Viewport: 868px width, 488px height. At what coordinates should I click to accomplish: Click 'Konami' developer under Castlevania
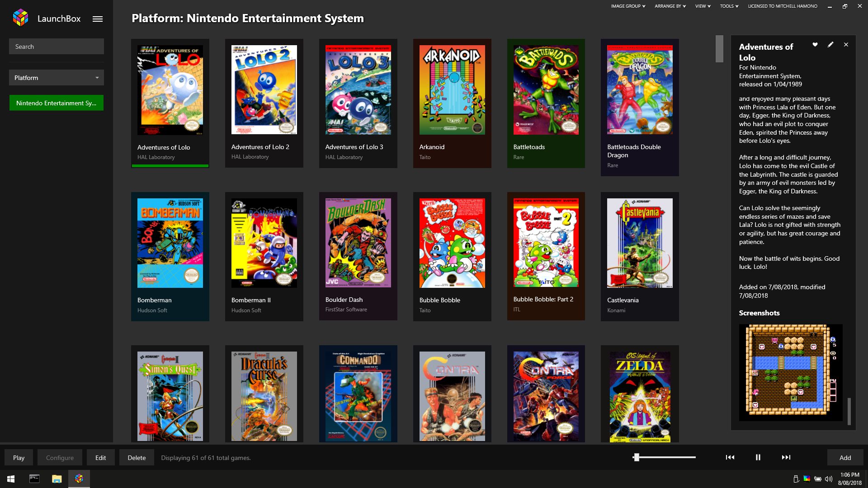616,310
